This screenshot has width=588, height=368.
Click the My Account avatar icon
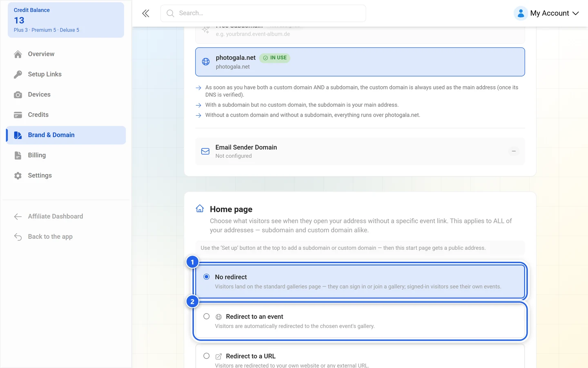pyautogui.click(x=521, y=13)
